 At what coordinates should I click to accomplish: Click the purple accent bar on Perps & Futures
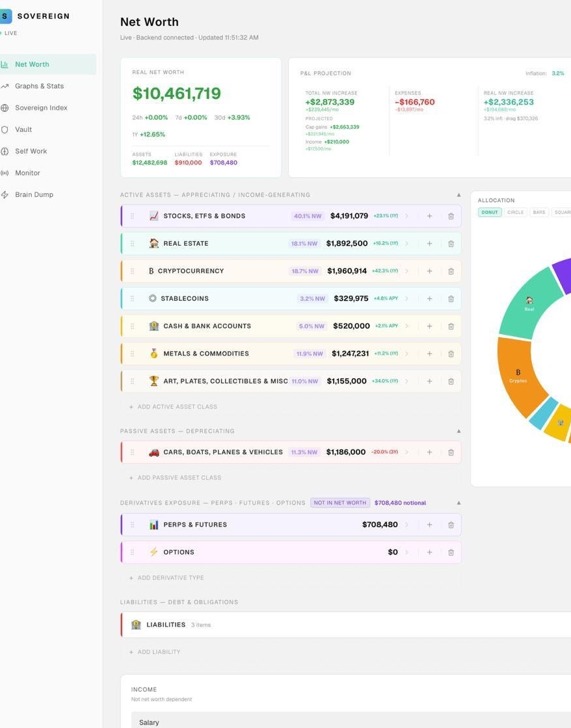[122, 525]
